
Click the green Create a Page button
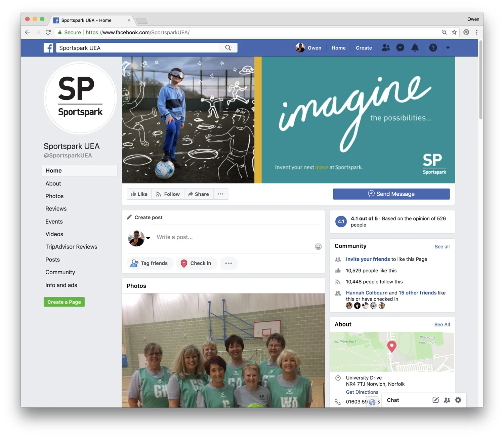(x=64, y=302)
